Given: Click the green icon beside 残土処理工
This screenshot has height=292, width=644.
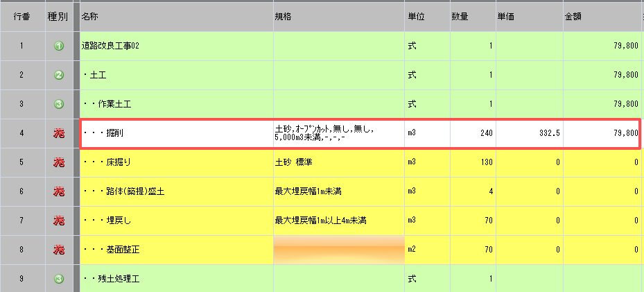Looking at the screenshot, I should [59, 279].
